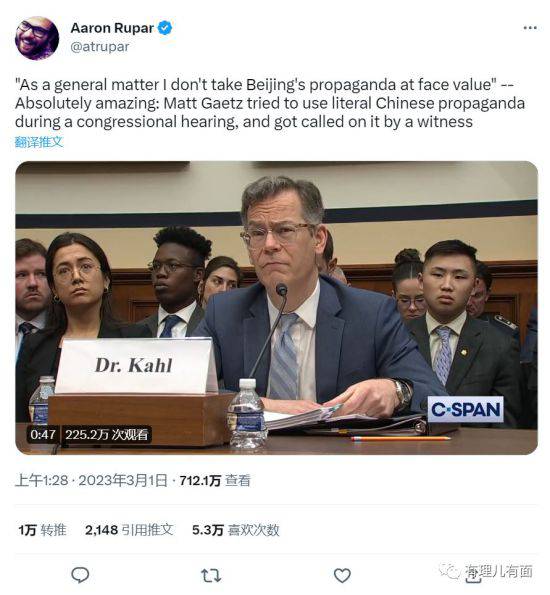Open Aaron Rupar's profile picture
550x595 pixels.
(x=37, y=38)
